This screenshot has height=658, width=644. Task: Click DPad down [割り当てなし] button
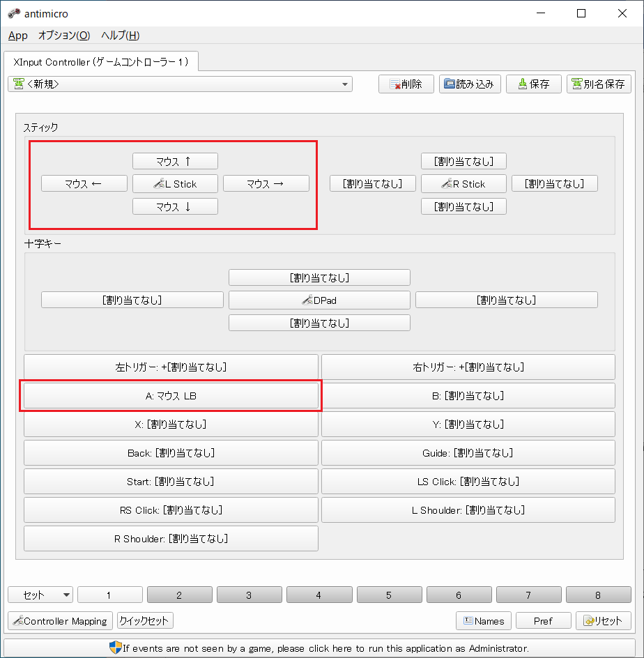click(x=319, y=323)
